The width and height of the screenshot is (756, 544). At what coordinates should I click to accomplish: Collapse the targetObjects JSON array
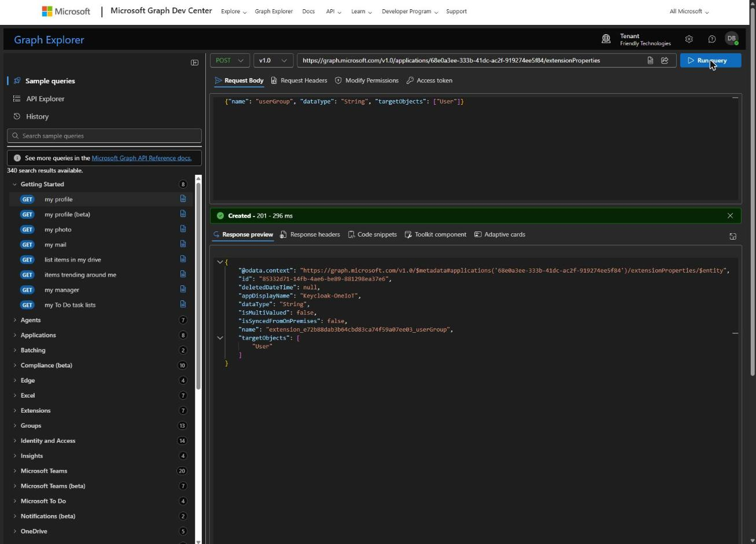[220, 337]
